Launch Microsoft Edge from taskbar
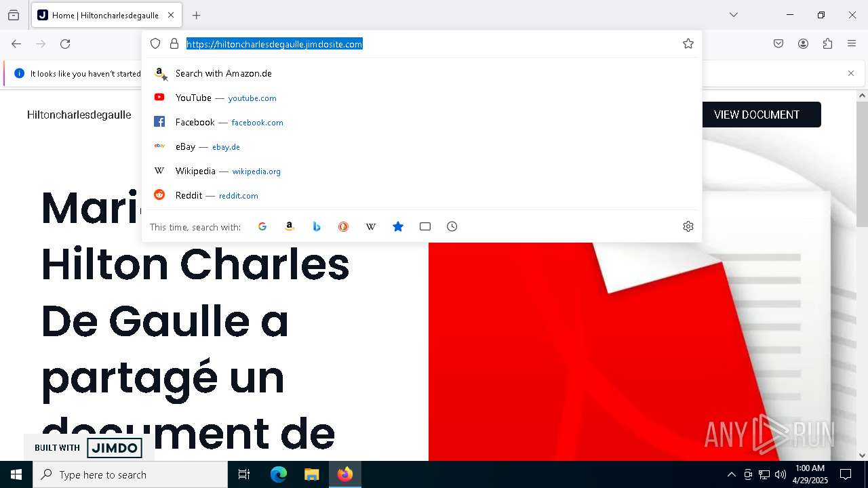Screen dimensions: 868x488 [x=279, y=474]
